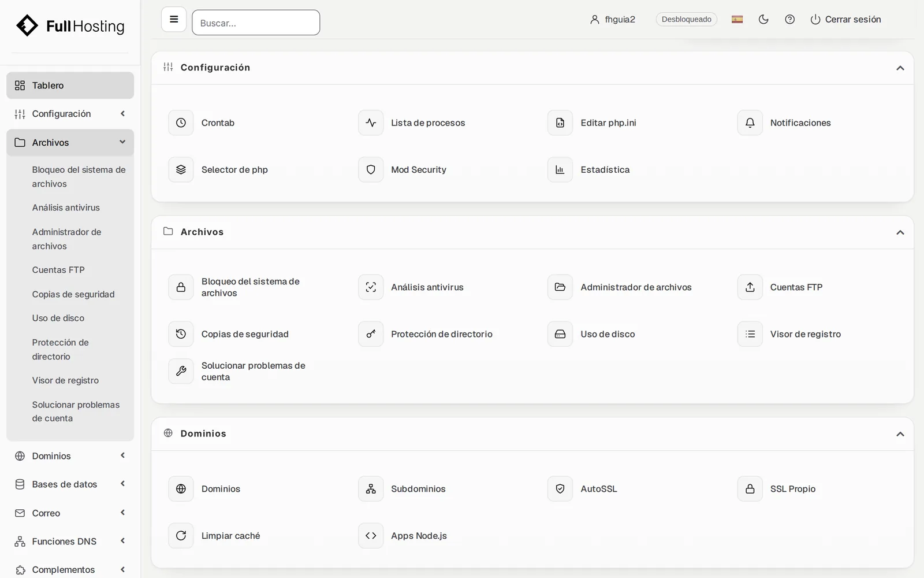Toggle the sidebar with the hamburger button
Screen dimensions: 924x578
[x=174, y=20]
